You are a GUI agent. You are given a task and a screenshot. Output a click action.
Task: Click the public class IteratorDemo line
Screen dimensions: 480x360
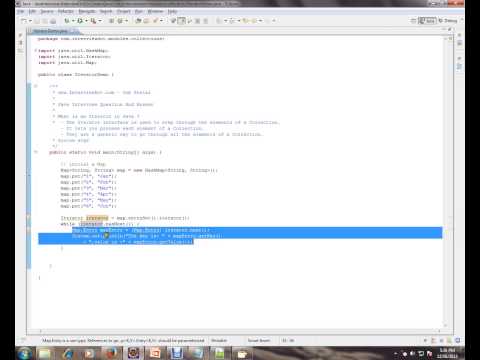[x=76, y=74]
